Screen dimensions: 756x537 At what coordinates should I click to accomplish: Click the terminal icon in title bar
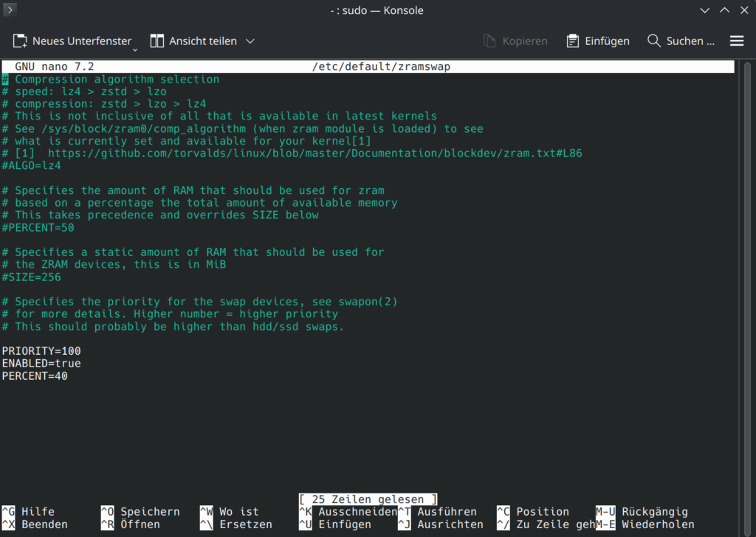[x=11, y=10]
